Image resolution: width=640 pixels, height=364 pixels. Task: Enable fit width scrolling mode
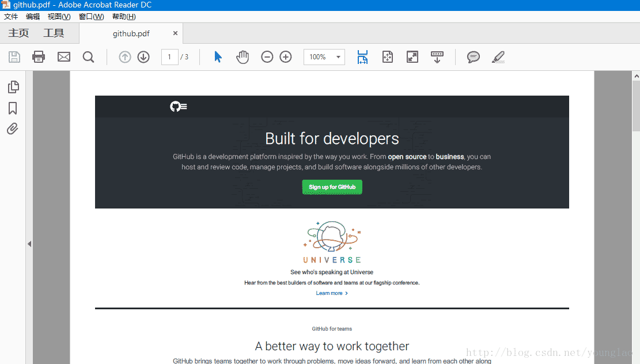[362, 56]
